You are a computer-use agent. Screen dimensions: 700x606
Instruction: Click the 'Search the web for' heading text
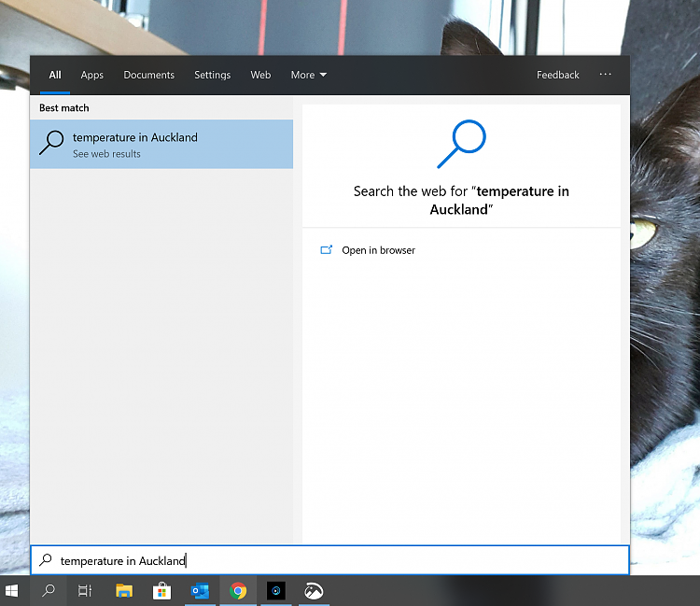tap(461, 201)
